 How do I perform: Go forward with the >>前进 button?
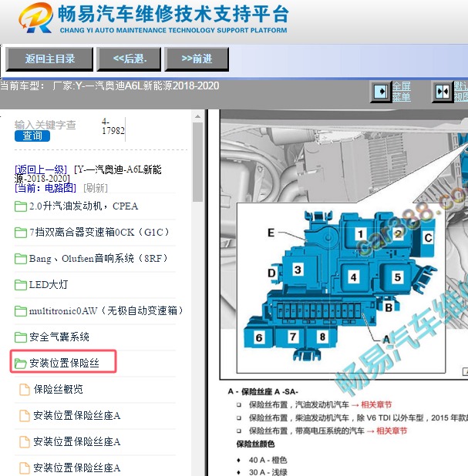pos(197,59)
